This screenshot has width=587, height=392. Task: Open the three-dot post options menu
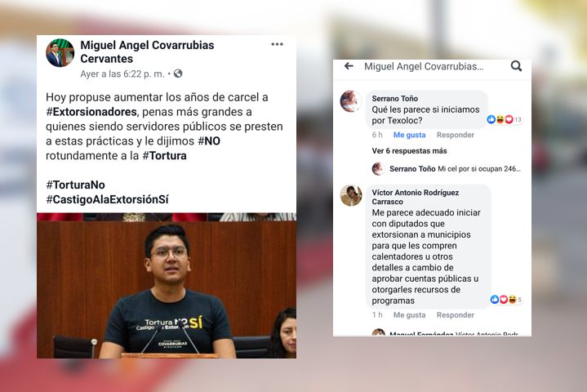tap(277, 45)
